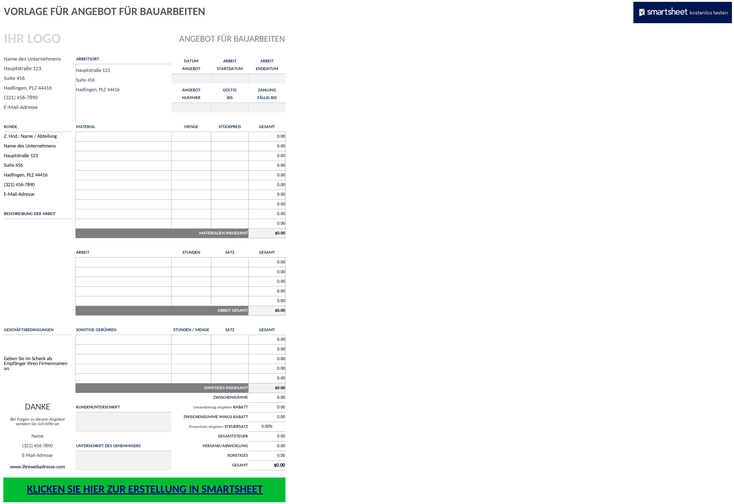Click the page title Vorlage für Angebot

coord(104,12)
